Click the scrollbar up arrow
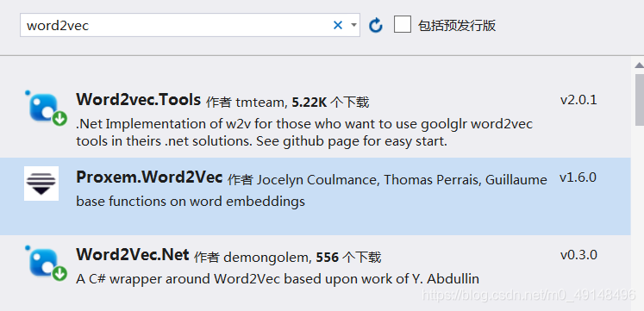The height and width of the screenshot is (311, 644). point(639,65)
